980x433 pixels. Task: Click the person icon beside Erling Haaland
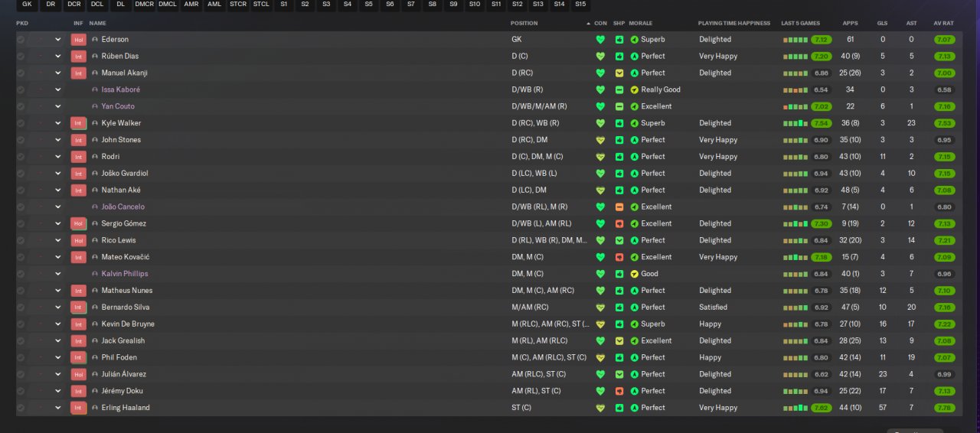click(x=95, y=408)
